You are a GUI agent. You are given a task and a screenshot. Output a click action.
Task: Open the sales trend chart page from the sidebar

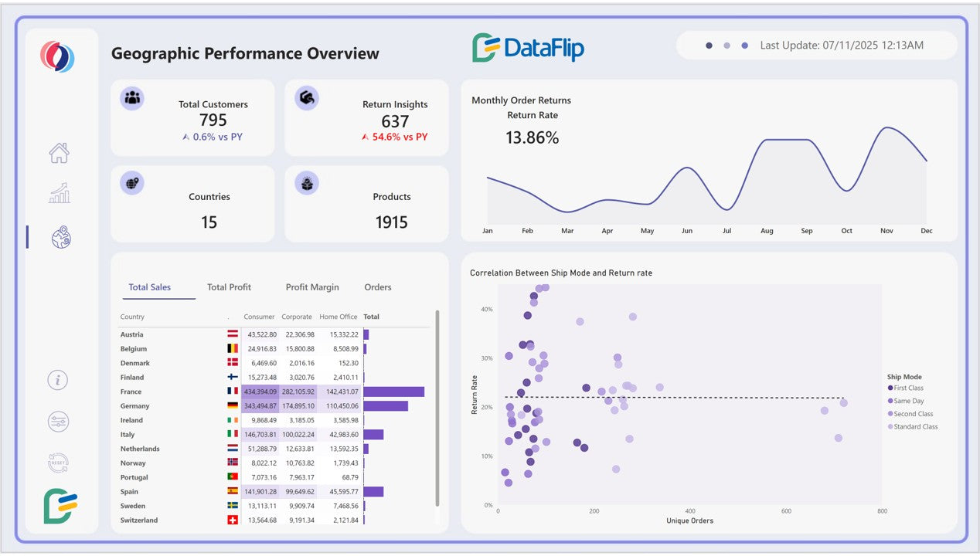coord(58,192)
